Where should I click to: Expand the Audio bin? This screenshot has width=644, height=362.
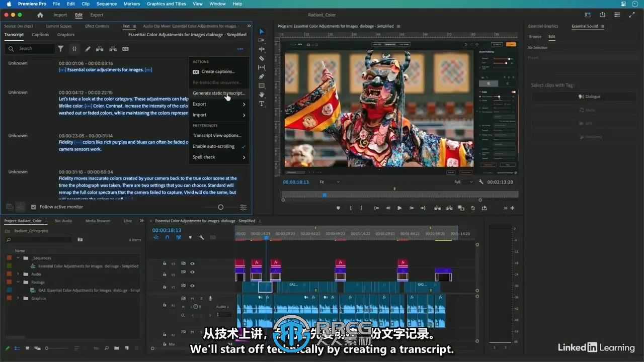(18, 274)
